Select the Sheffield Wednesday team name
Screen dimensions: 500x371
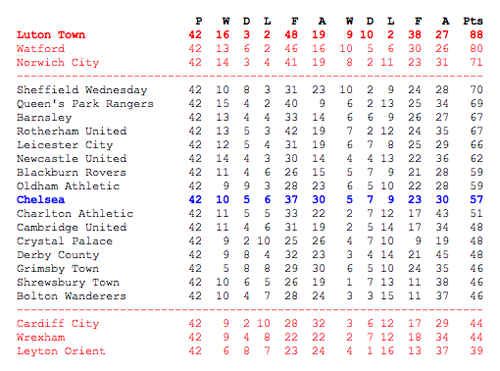pyautogui.click(x=82, y=90)
